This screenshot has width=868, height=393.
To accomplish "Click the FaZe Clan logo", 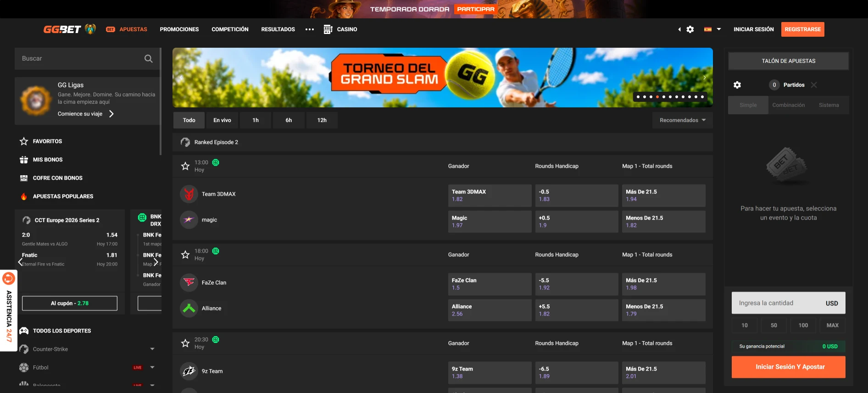I will pos(189,282).
